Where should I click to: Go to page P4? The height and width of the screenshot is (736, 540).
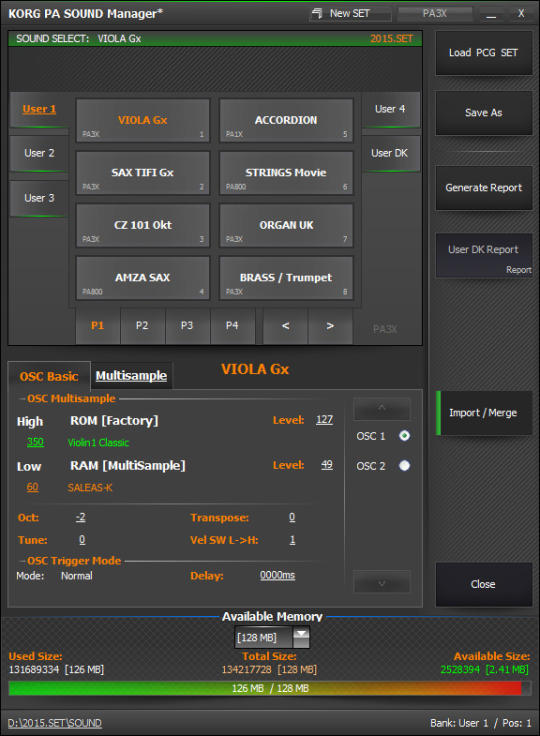pyautogui.click(x=232, y=326)
